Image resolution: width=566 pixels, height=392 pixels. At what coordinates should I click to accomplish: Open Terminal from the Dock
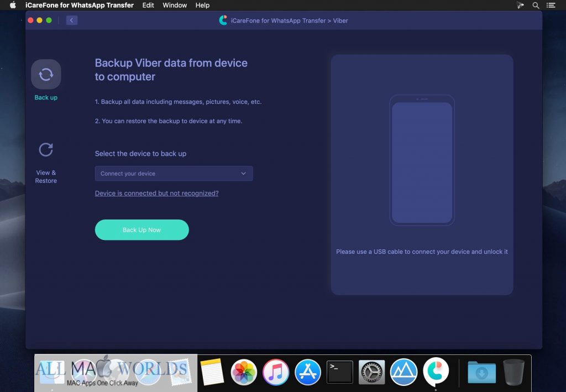(x=340, y=372)
